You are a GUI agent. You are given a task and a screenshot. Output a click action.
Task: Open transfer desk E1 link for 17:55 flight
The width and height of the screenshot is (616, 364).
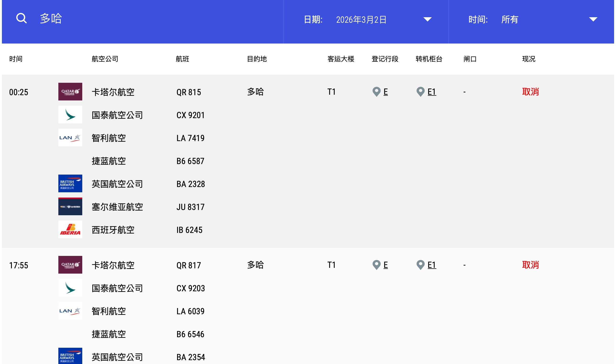point(432,265)
